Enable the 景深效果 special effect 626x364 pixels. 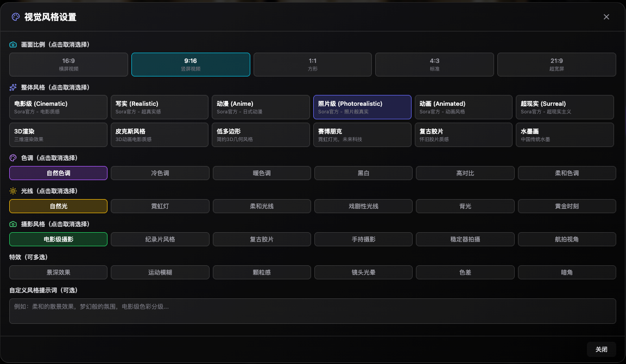(x=58, y=272)
